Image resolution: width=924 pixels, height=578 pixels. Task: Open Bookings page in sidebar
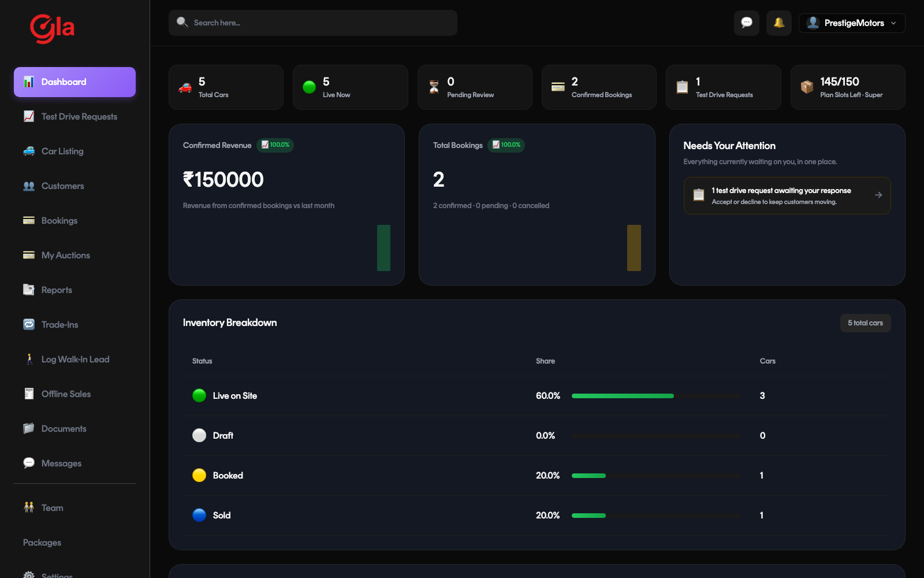(74, 221)
